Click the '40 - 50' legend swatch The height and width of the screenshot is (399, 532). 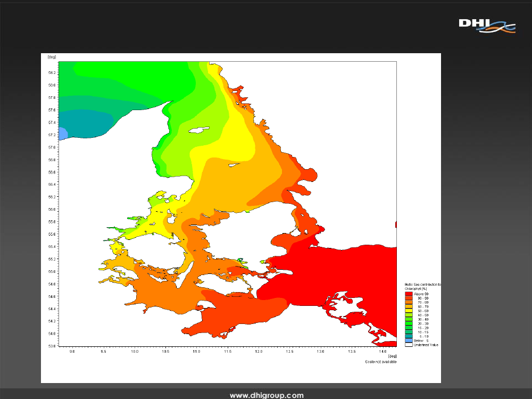click(x=409, y=315)
